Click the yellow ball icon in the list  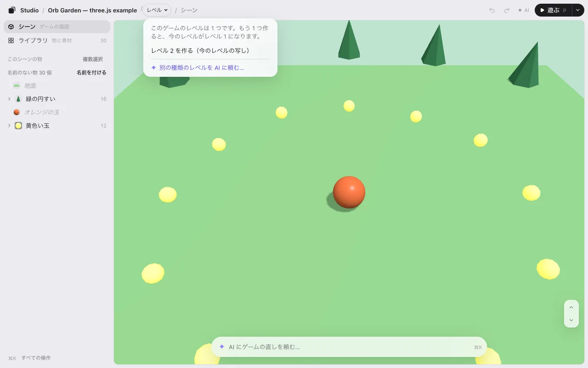pos(18,126)
